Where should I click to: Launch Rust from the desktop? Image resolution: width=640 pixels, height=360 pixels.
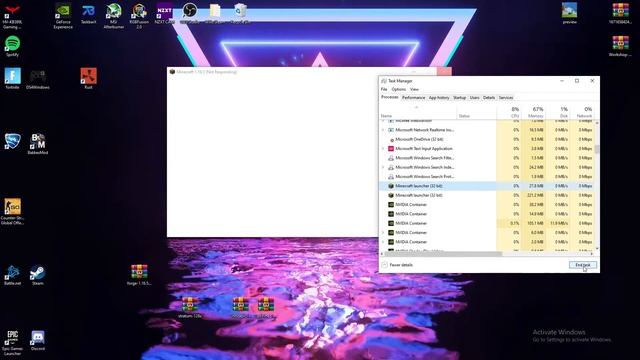89,78
